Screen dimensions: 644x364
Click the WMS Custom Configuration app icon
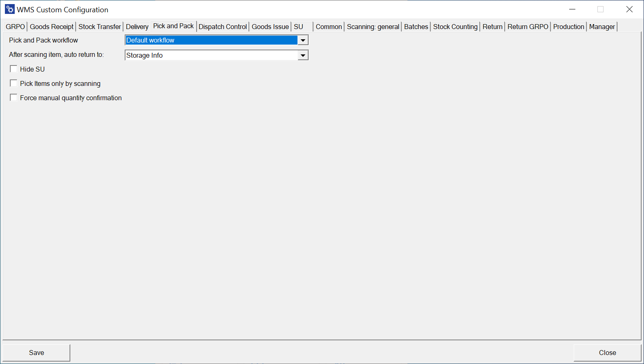pos(10,9)
